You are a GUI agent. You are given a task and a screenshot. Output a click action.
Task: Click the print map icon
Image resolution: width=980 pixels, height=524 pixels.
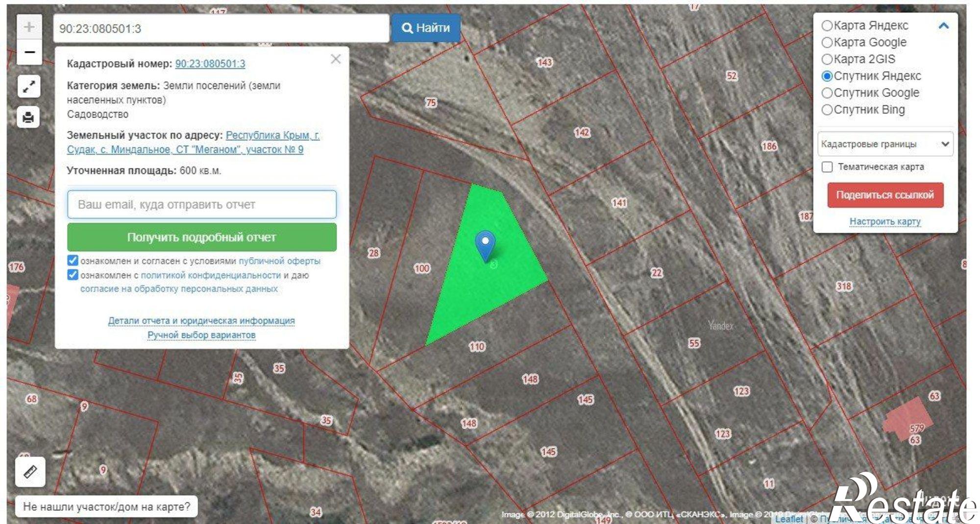[x=28, y=118]
